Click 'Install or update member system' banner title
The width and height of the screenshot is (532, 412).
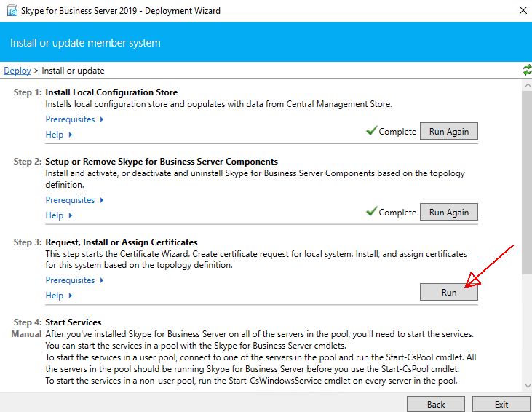pos(85,43)
